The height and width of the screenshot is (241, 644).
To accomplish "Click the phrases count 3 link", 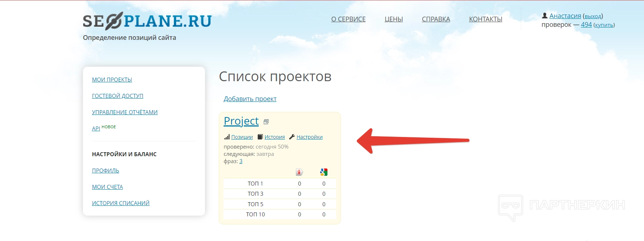I will pos(241,161).
